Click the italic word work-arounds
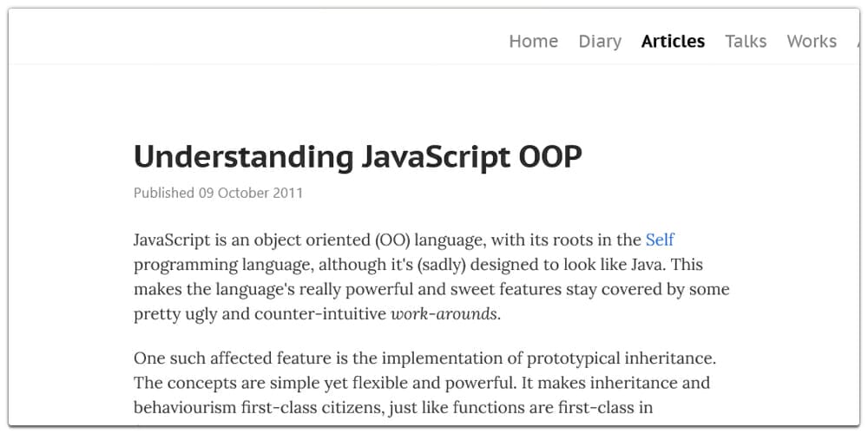The image size is (868, 434). pyautogui.click(x=444, y=314)
